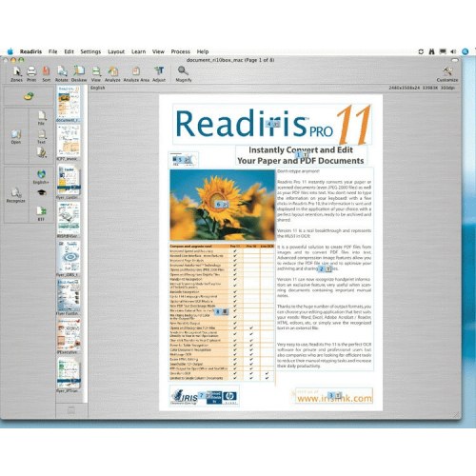Click the graduation cap learning icon

coord(42,192)
